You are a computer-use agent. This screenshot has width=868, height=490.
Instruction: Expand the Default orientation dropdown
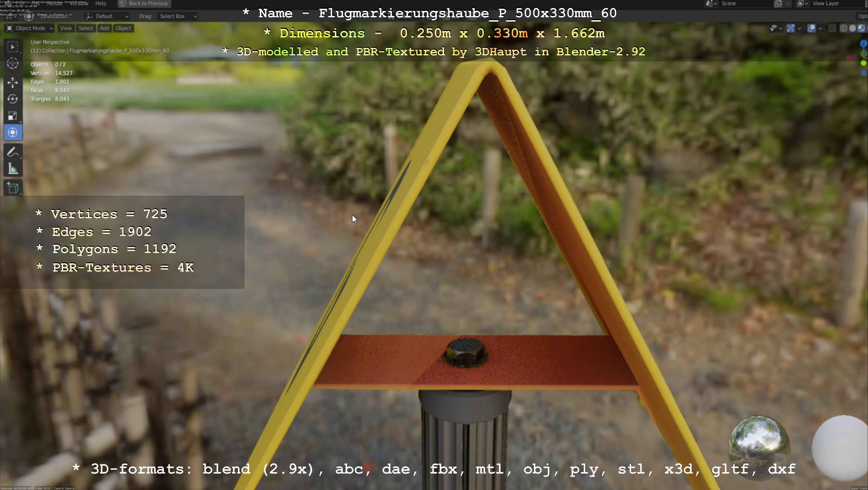pyautogui.click(x=107, y=16)
